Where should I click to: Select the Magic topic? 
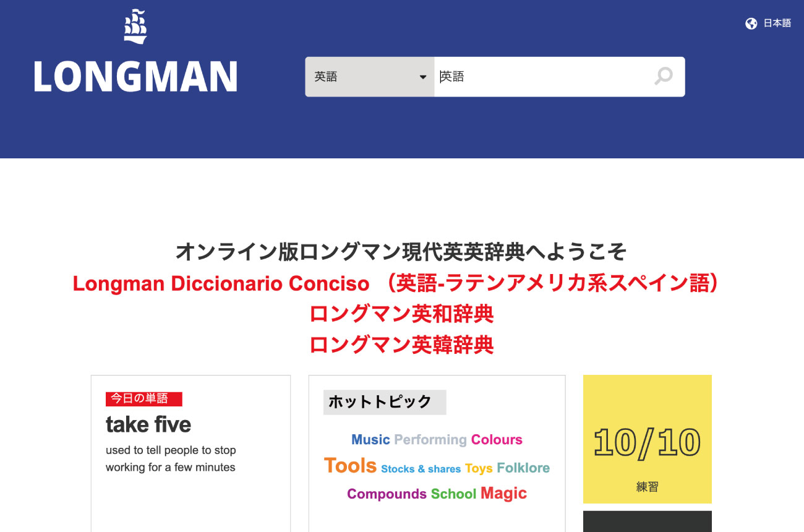[x=503, y=494]
